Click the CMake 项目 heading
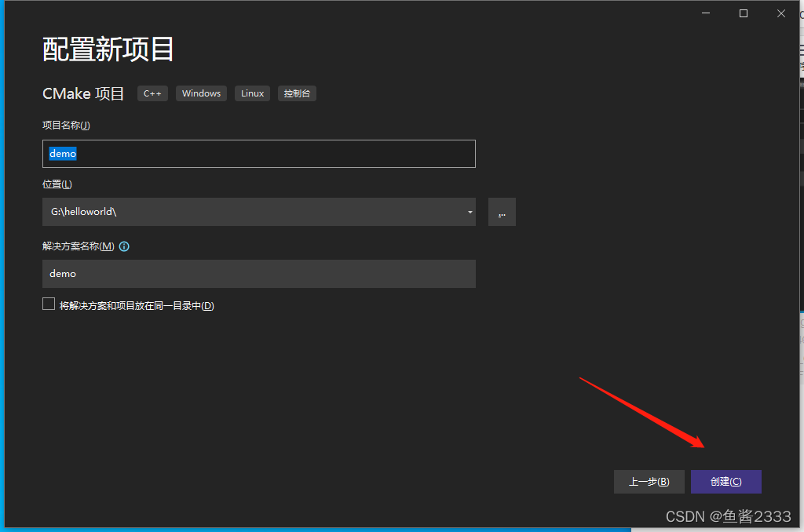This screenshot has width=804, height=532. [83, 93]
